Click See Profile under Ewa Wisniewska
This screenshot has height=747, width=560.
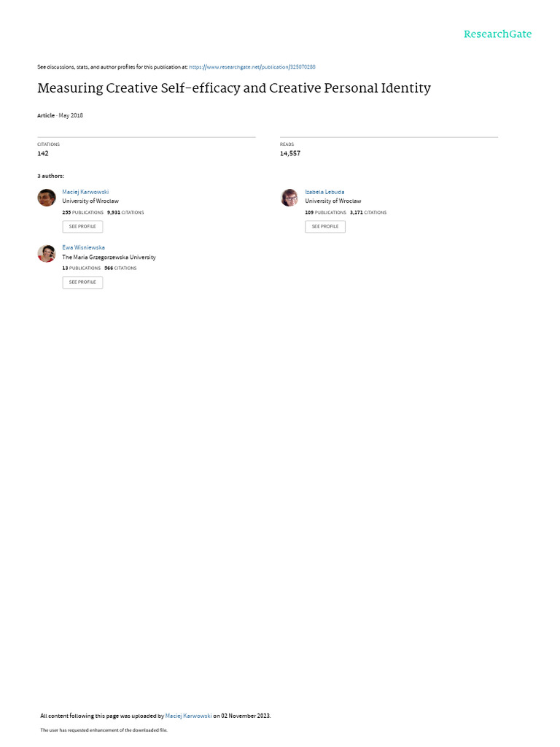point(82,282)
